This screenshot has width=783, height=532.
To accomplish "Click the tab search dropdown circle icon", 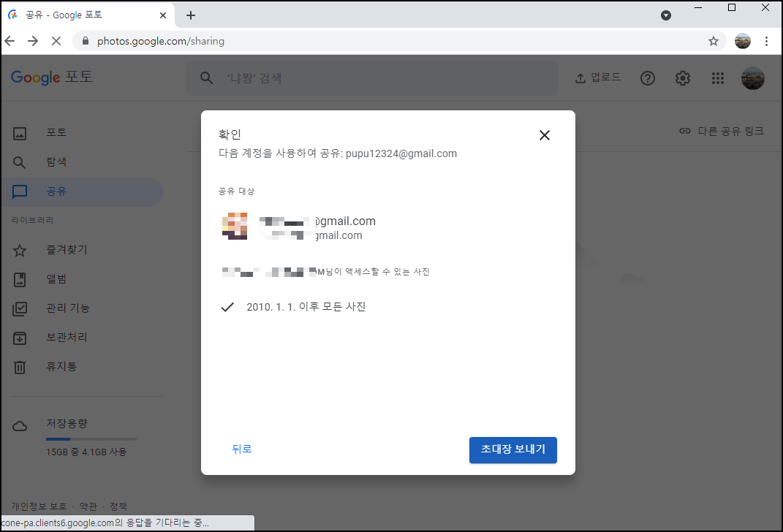I will (x=665, y=15).
